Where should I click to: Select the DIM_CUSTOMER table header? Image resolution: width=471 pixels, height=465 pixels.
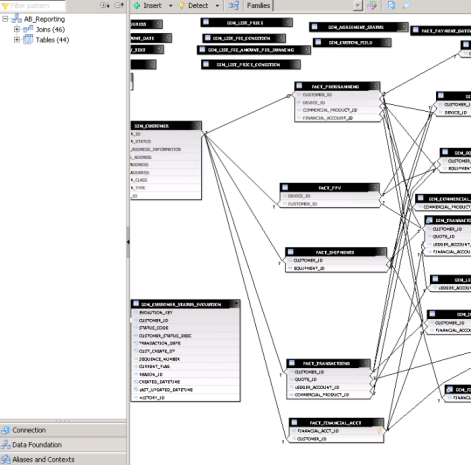(x=166, y=126)
